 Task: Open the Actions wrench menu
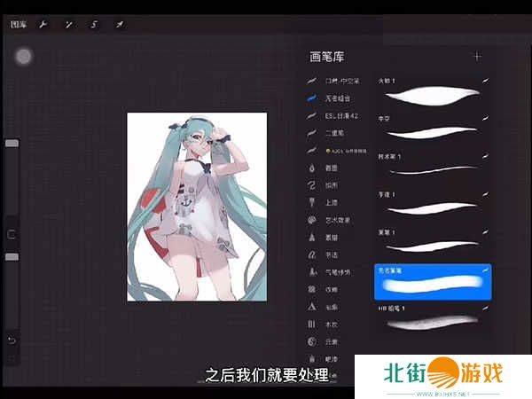click(42, 25)
